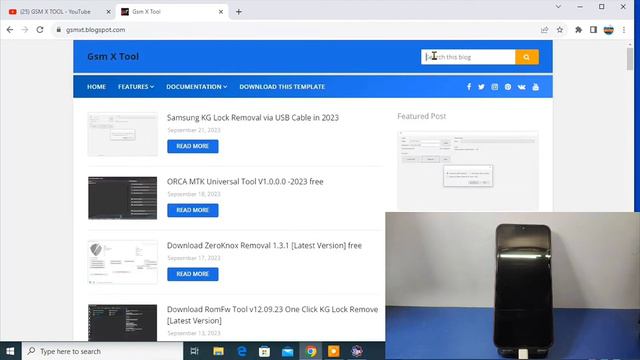Image resolution: width=640 pixels, height=360 pixels.
Task: Open the browser extensions puzzle icon
Action: pyautogui.click(x=578, y=30)
